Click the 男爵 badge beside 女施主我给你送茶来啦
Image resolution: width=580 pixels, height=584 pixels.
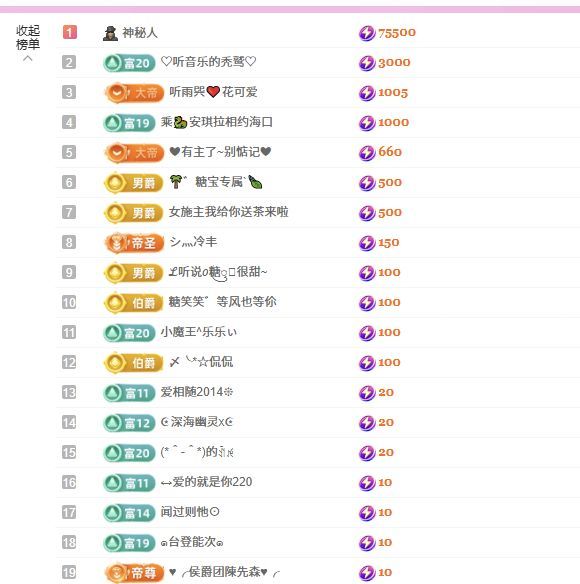(133, 213)
